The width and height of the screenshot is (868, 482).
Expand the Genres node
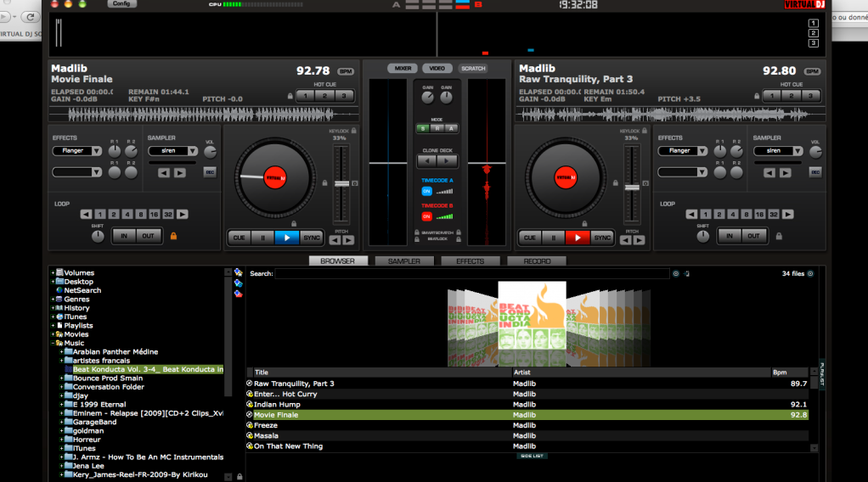point(54,300)
